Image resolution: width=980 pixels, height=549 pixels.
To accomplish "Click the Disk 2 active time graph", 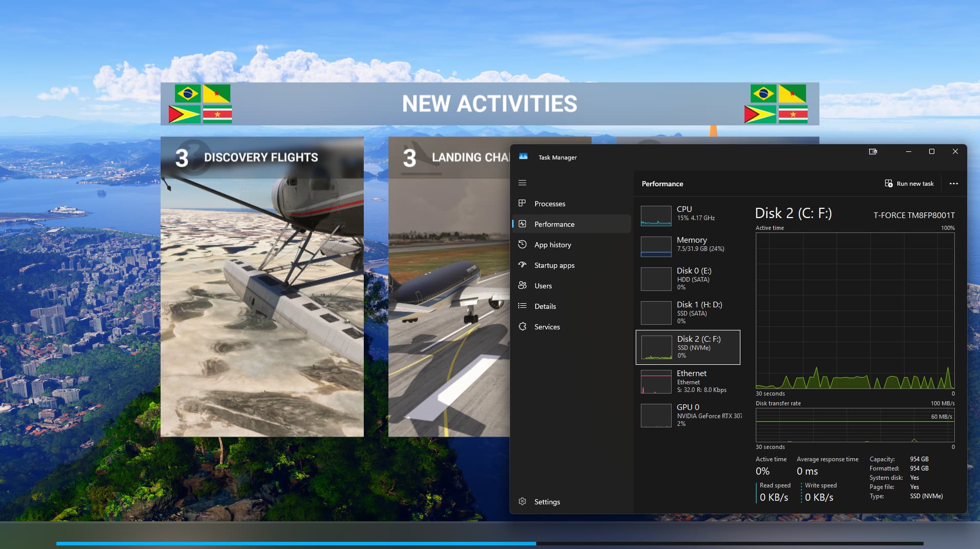I will tap(855, 311).
